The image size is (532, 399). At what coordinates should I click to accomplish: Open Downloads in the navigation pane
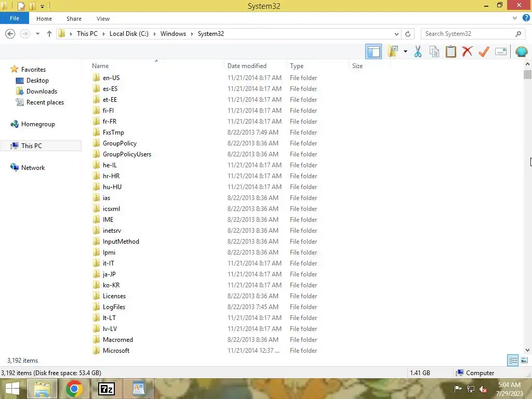coord(42,91)
